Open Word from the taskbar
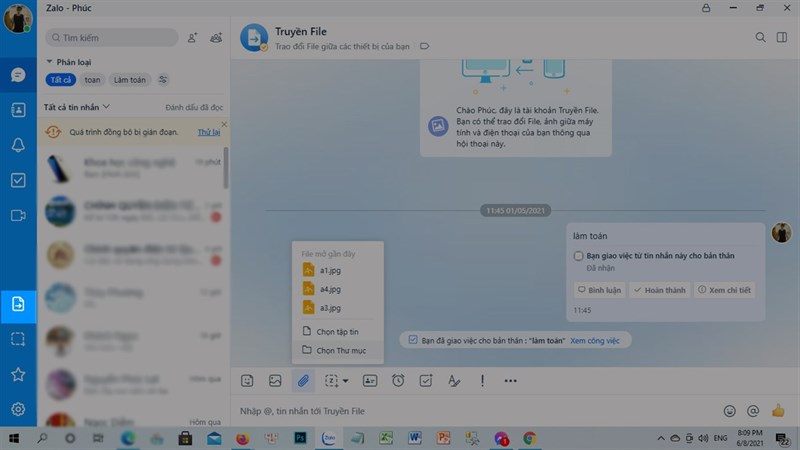800x450 pixels. (414, 438)
